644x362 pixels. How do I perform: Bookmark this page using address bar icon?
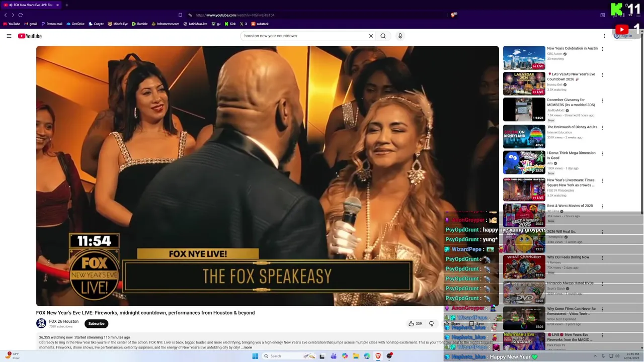click(180, 15)
